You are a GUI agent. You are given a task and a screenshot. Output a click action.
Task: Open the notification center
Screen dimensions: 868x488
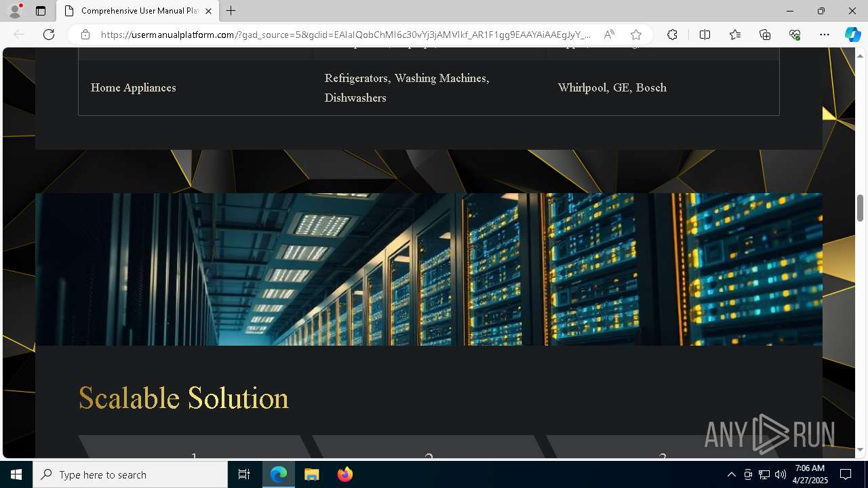846,474
